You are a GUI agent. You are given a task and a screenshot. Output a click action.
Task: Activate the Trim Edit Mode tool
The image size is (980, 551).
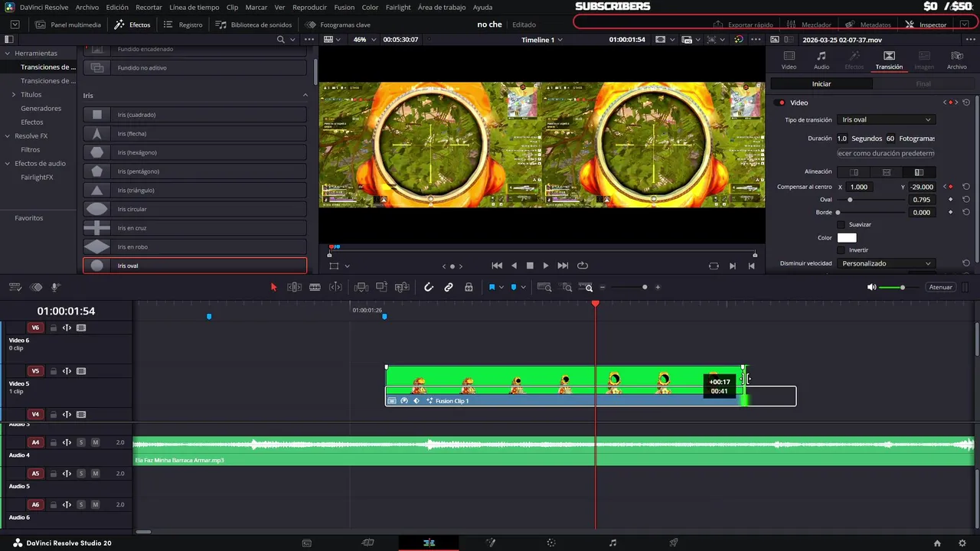pos(294,287)
